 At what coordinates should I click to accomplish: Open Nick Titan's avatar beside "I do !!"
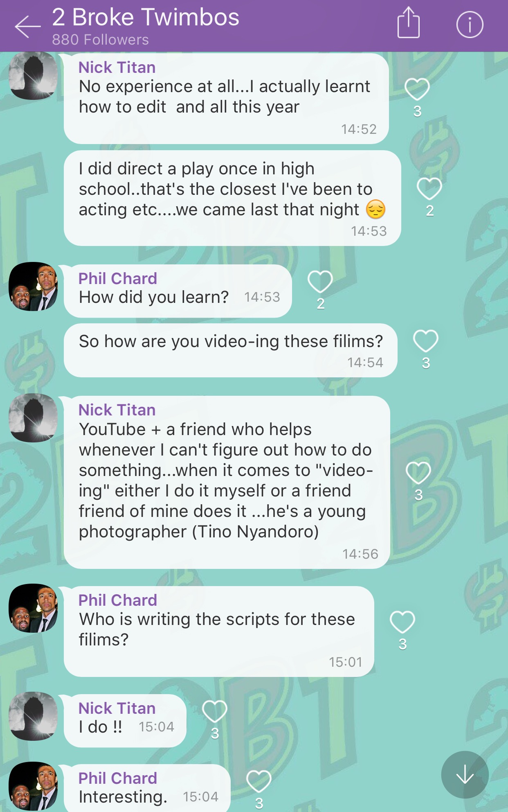tap(33, 716)
